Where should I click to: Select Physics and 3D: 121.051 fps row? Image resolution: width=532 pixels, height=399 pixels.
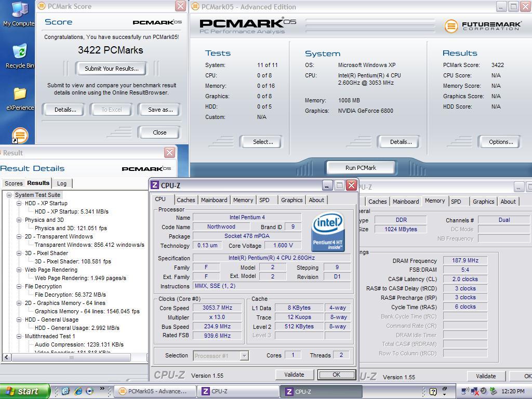(x=71, y=228)
